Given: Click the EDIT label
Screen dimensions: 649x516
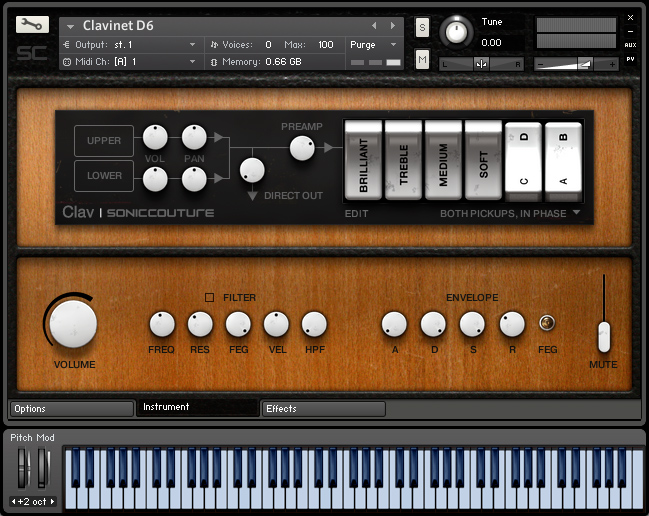Looking at the screenshot, I should tap(356, 214).
